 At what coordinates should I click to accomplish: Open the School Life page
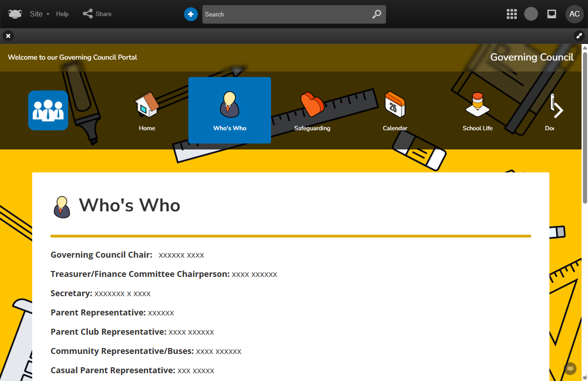click(477, 111)
